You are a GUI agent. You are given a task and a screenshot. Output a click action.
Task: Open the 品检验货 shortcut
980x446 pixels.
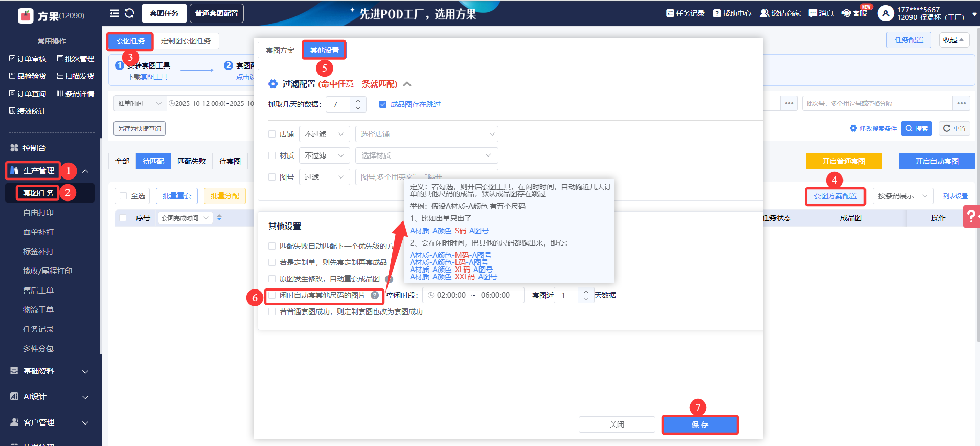(28, 76)
